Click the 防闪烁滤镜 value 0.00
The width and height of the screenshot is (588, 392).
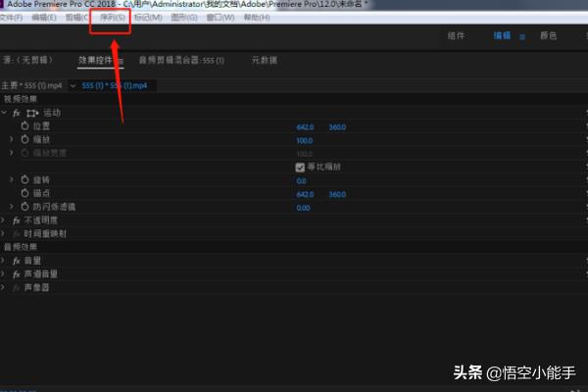click(x=303, y=208)
